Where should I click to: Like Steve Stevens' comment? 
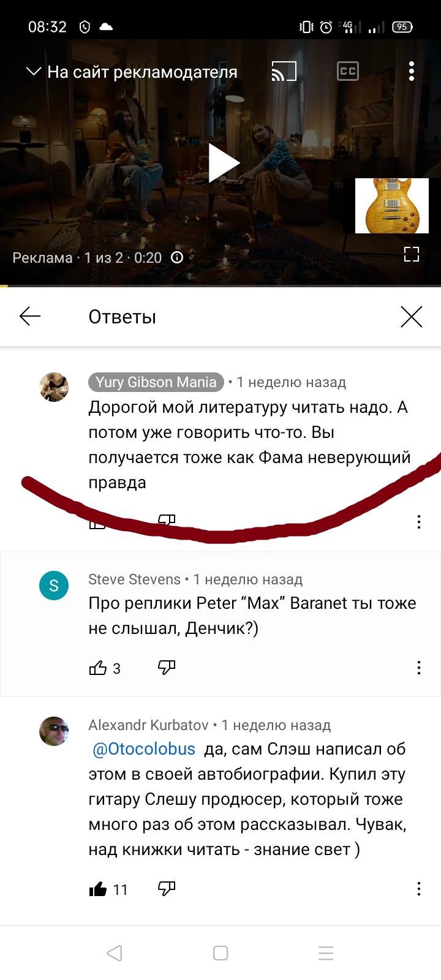coord(98,668)
